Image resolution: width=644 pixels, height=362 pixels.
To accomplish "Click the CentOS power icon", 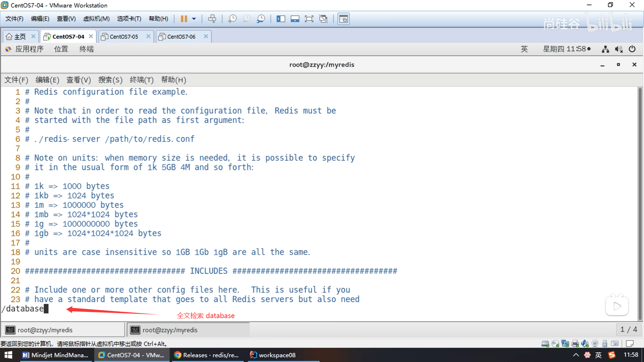I will point(632,49).
